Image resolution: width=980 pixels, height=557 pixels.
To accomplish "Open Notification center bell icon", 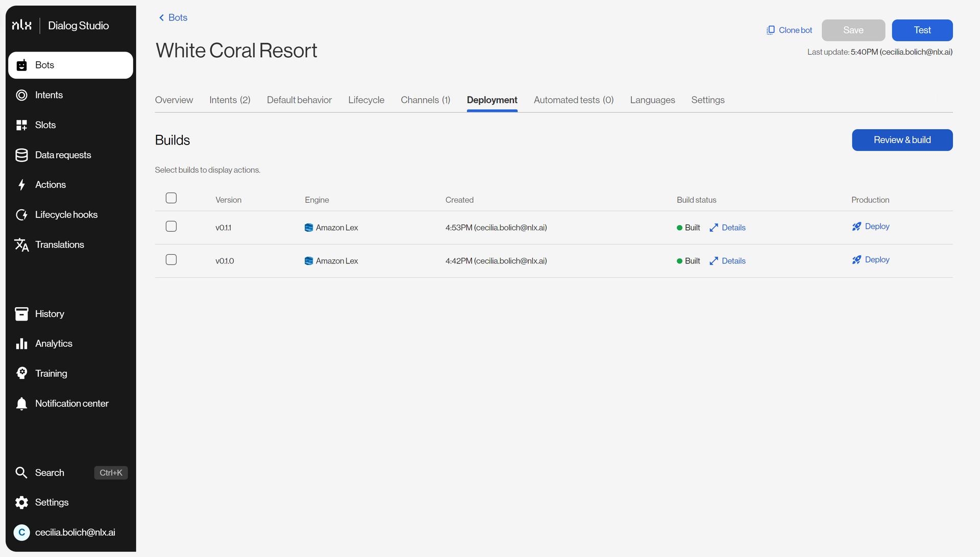I will point(21,404).
